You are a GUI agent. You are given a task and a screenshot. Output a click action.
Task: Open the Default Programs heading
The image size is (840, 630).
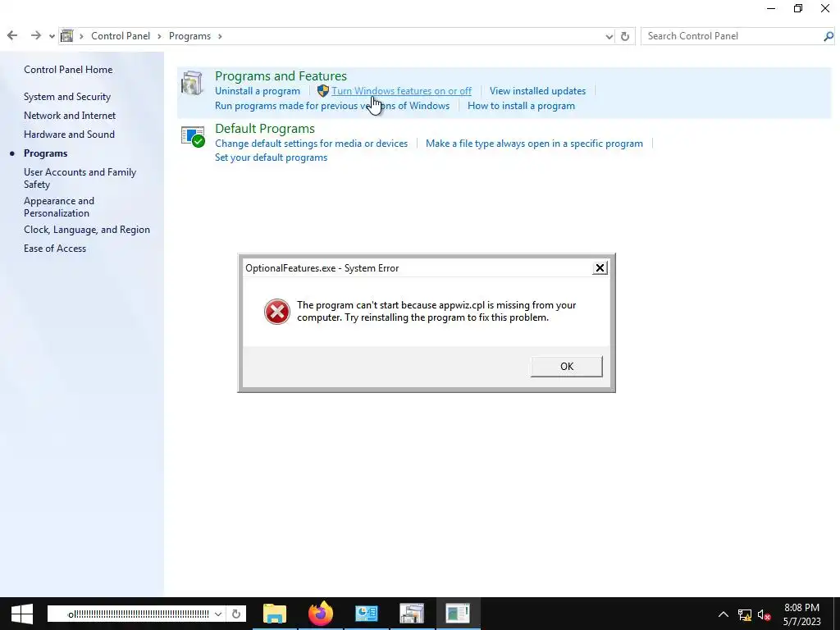(x=265, y=129)
